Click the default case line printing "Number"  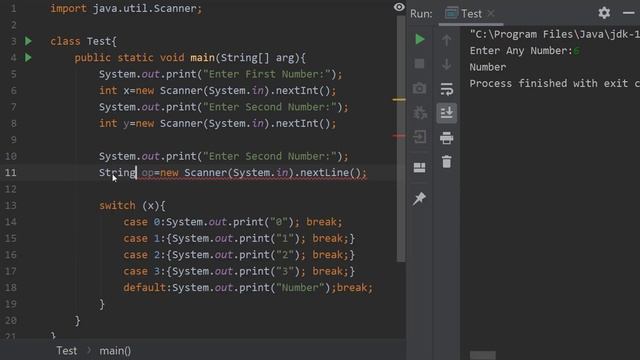point(248,288)
